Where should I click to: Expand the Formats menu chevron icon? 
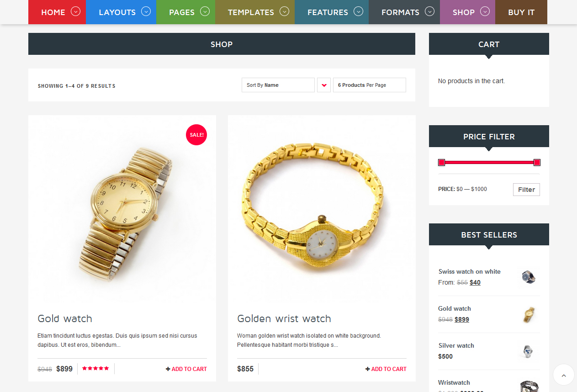pos(429,11)
